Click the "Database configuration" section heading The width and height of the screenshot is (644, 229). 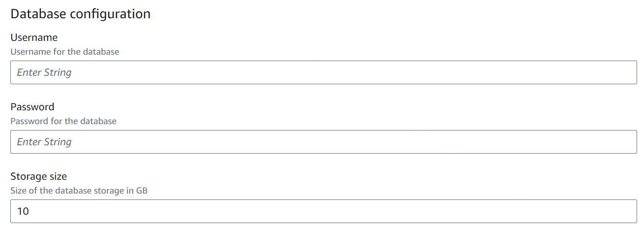click(80, 14)
